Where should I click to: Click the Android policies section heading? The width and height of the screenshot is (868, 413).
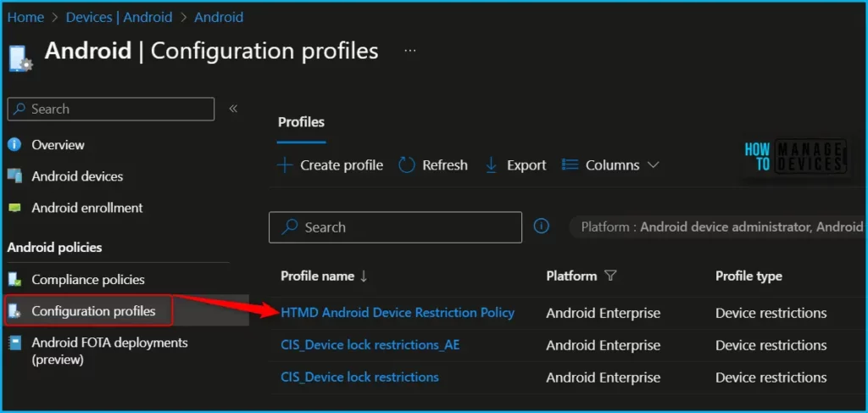(x=54, y=248)
